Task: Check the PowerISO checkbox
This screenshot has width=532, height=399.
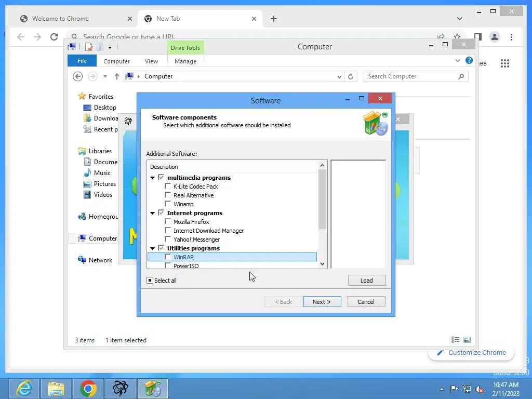Action: (168, 265)
